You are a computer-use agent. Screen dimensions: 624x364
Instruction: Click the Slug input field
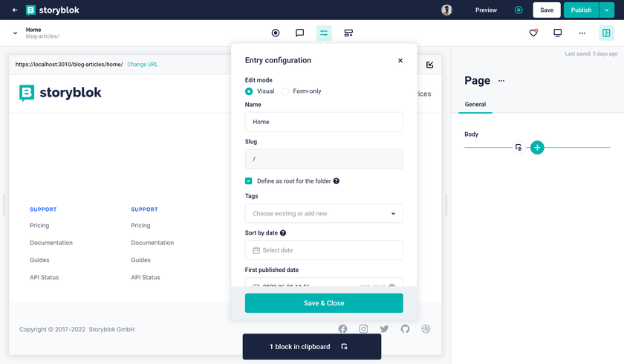coord(324,159)
